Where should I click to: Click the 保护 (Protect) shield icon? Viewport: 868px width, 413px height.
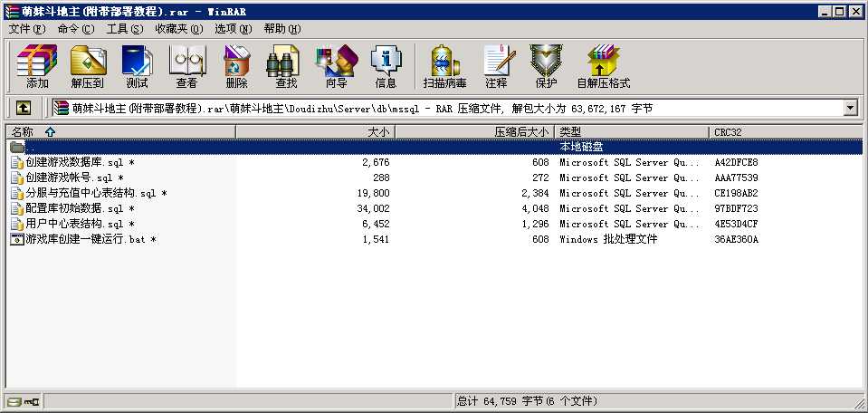546,66
